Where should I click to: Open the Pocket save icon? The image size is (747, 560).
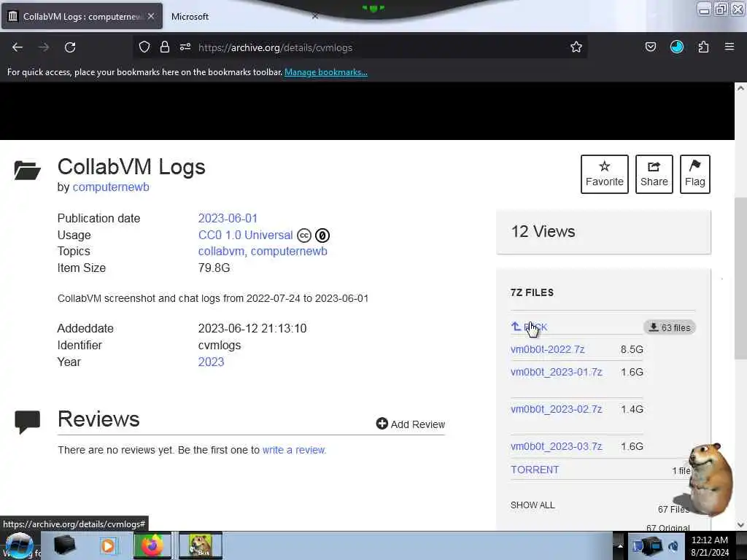(x=651, y=47)
